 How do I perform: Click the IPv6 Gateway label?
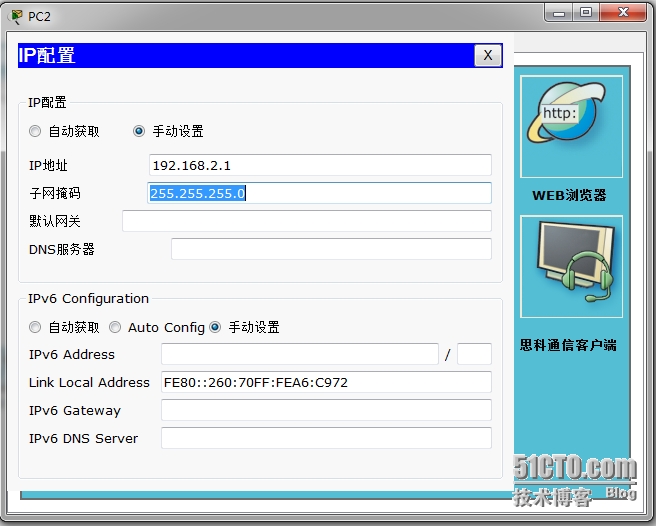tap(75, 411)
